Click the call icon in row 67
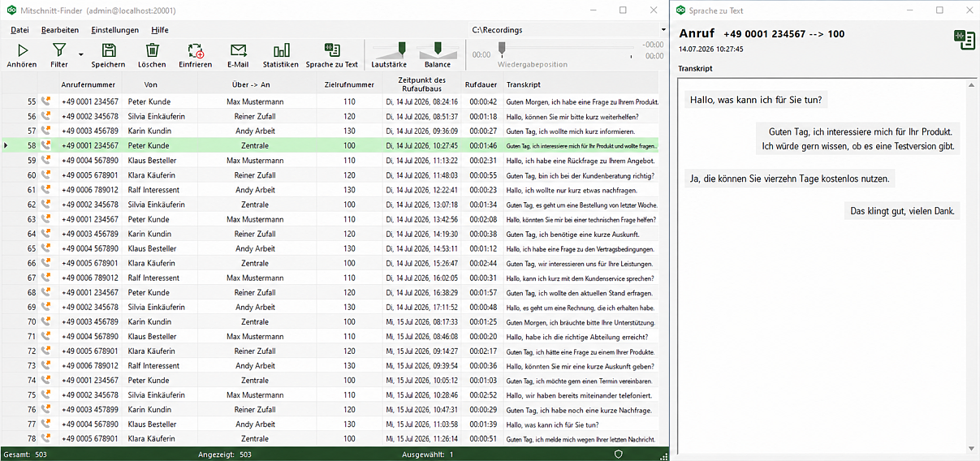Screen dimensions: 980x461 point(45,278)
